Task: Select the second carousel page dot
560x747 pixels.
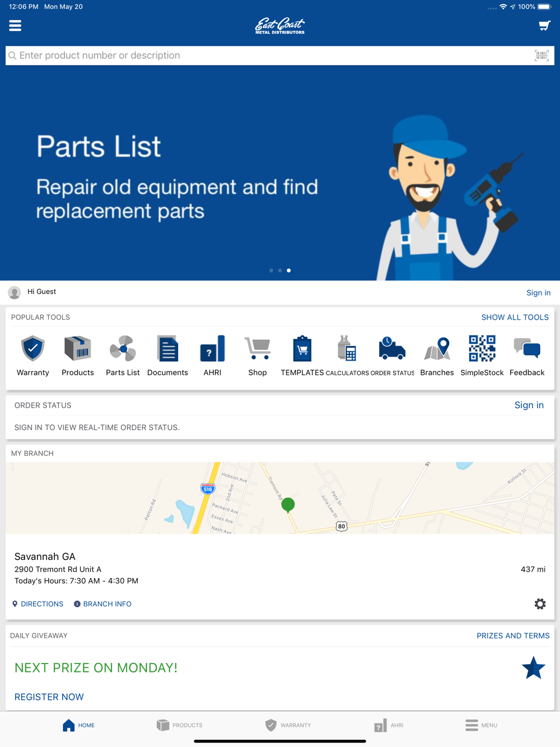Action: click(x=280, y=270)
